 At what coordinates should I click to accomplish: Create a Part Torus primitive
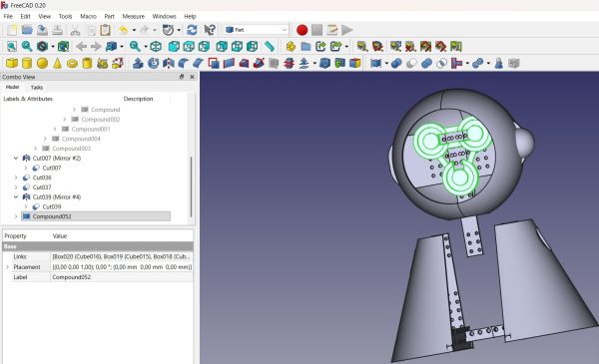coord(72,64)
